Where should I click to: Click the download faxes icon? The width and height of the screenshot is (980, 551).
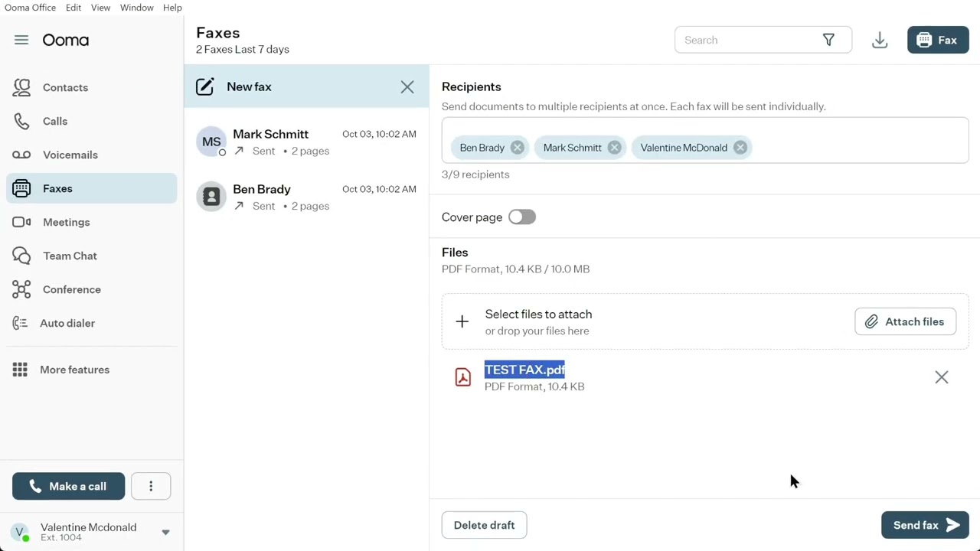pyautogui.click(x=880, y=40)
